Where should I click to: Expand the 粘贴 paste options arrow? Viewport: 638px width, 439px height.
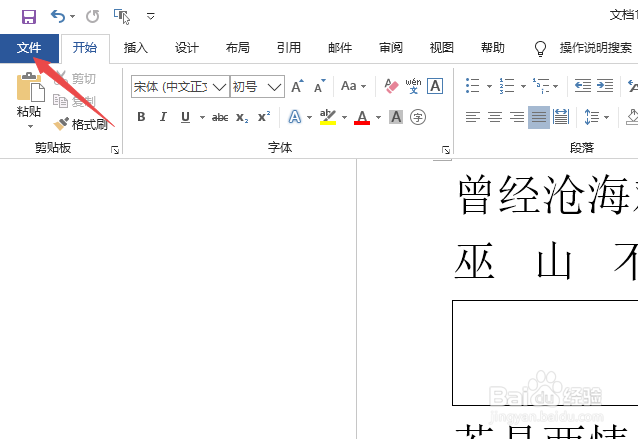30,127
